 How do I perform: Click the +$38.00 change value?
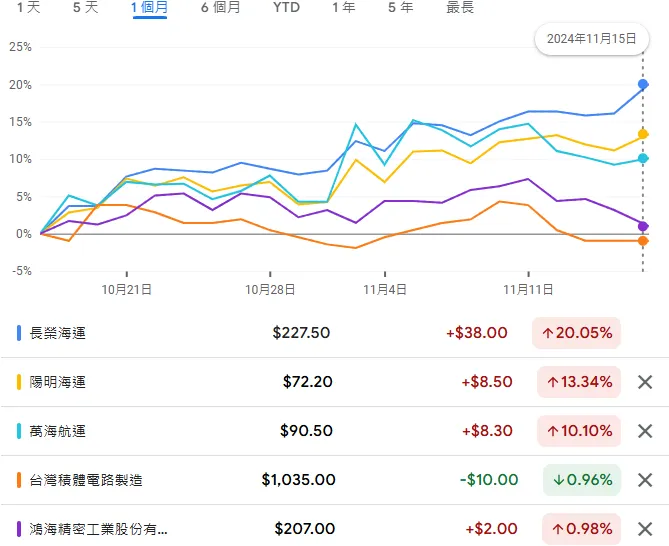(x=477, y=333)
